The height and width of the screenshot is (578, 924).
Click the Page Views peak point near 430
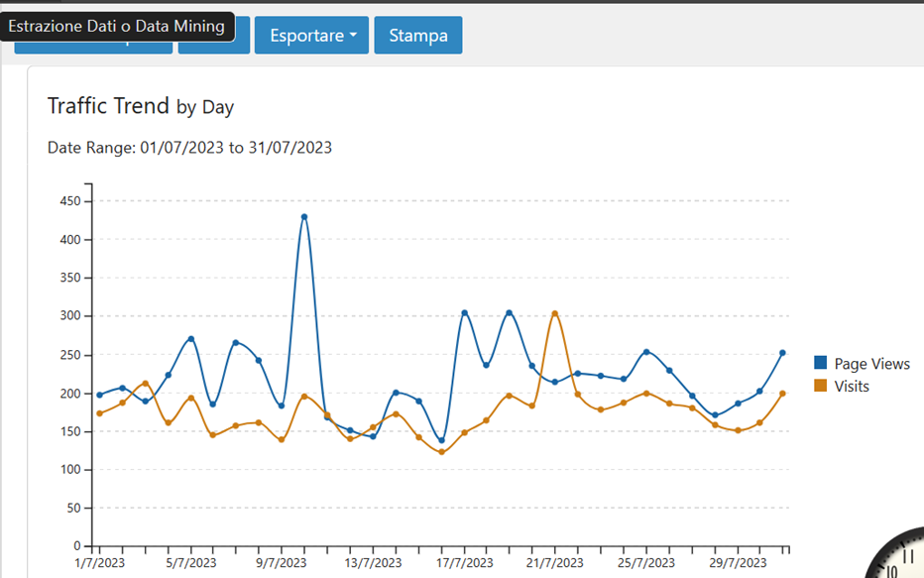(304, 217)
